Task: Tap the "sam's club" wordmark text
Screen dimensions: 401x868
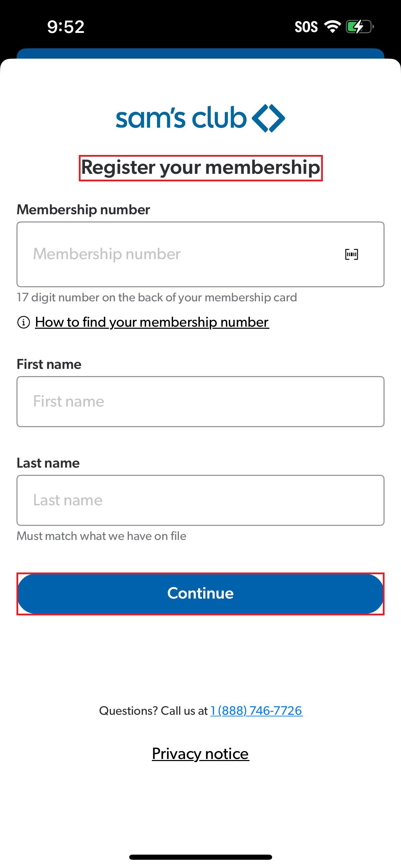Action: tap(181, 118)
